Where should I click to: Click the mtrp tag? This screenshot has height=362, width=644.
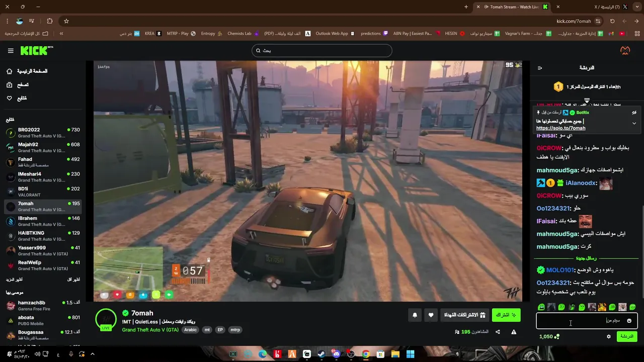235,330
